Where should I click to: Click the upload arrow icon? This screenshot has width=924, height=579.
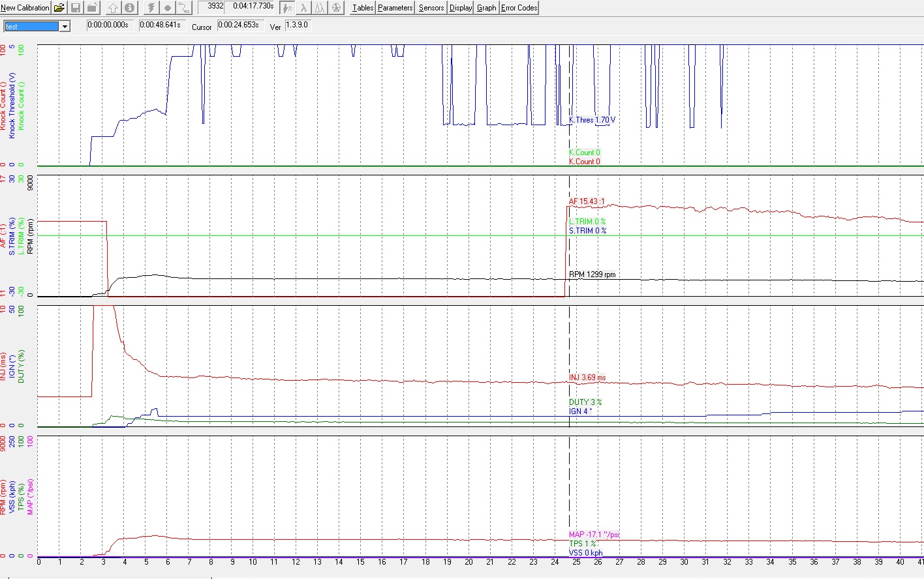(113, 8)
